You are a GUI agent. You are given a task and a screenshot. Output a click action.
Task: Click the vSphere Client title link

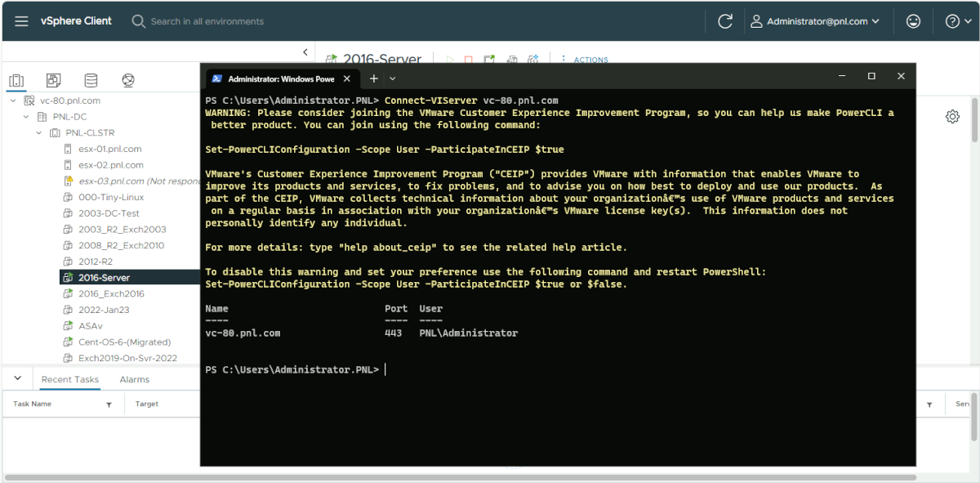(76, 21)
